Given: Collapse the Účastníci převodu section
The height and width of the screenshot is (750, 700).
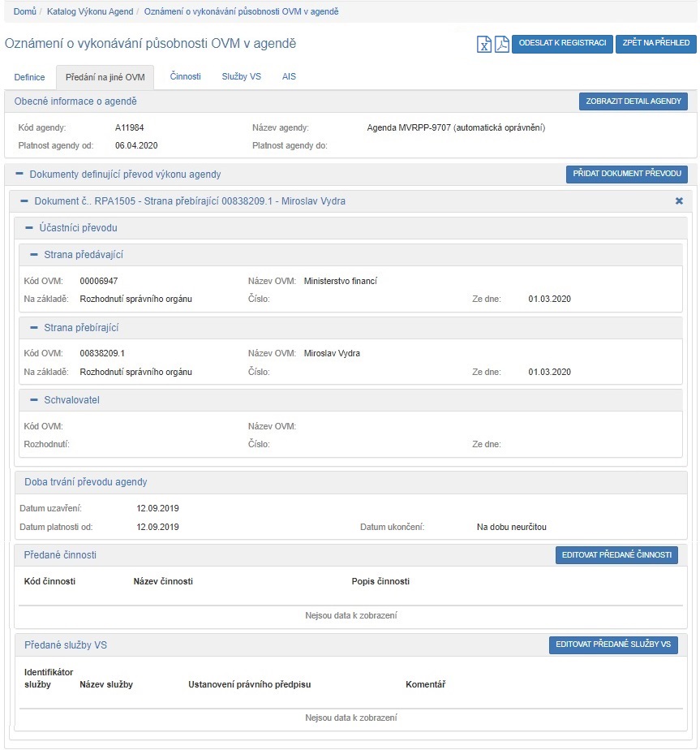Looking at the screenshot, I should pos(29,228).
